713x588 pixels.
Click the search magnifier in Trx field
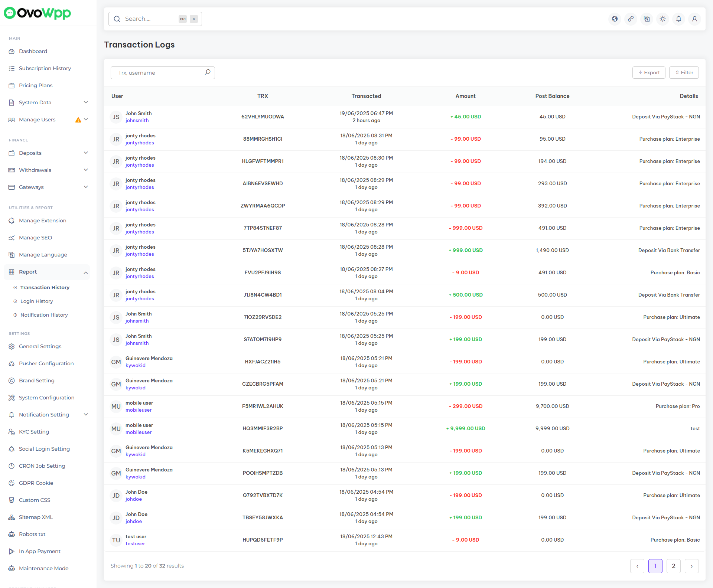tap(208, 72)
